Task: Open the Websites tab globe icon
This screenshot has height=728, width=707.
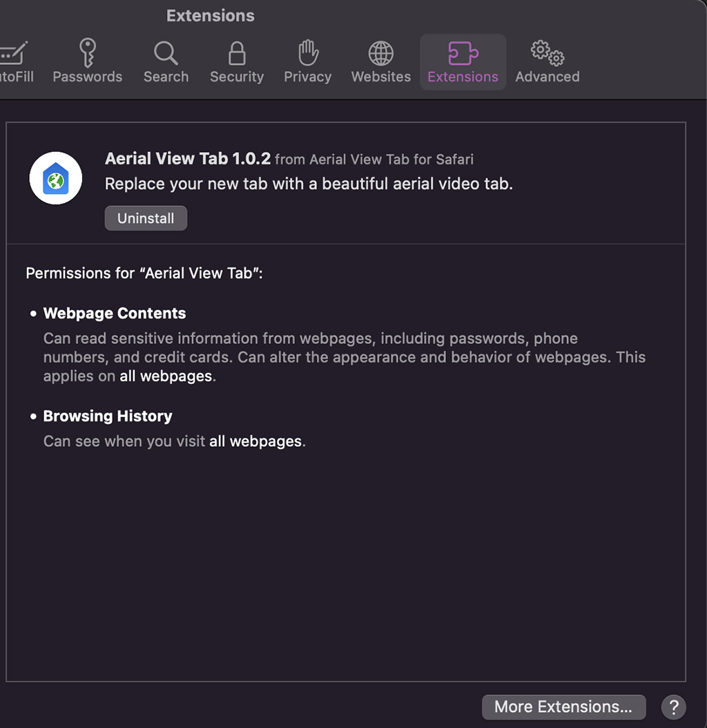Action: pos(380,53)
